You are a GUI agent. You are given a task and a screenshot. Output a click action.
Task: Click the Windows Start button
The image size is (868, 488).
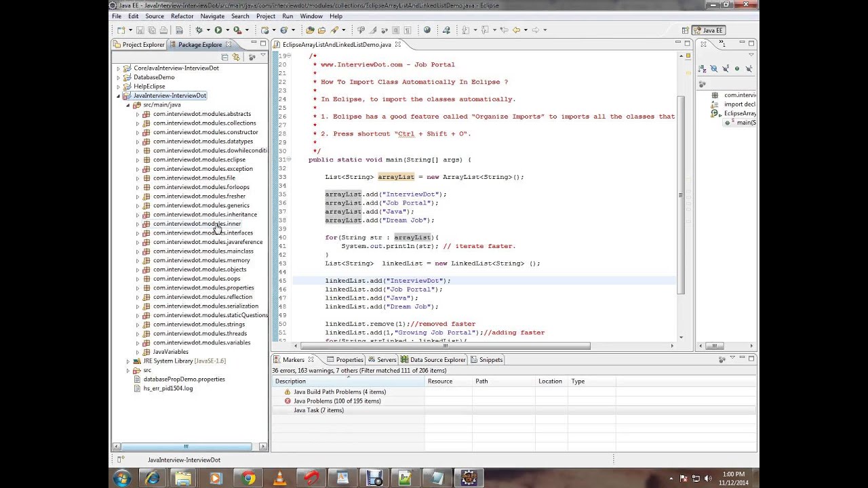coord(123,478)
